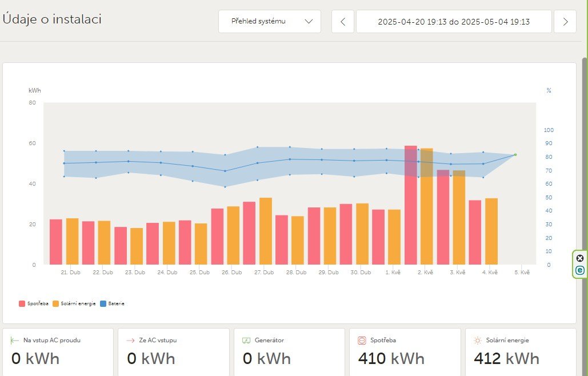Go to previous date range arrow

(x=343, y=22)
